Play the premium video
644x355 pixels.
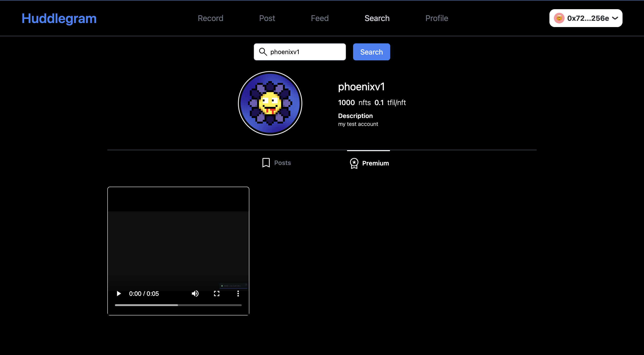[x=119, y=294]
